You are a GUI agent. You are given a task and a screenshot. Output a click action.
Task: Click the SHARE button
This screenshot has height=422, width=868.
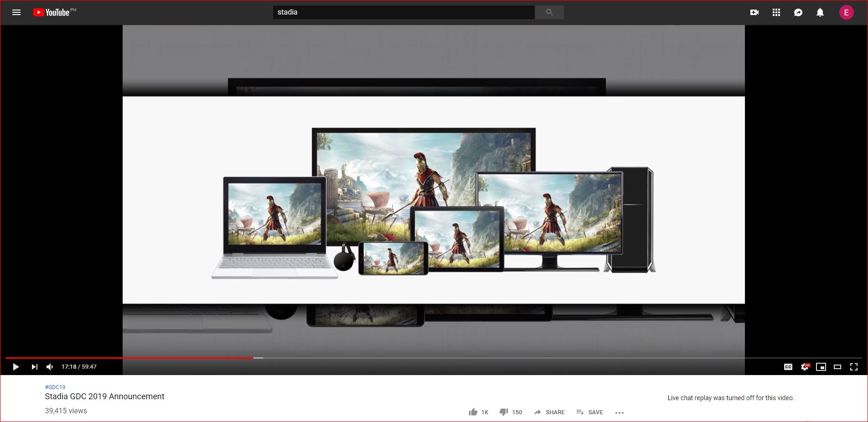pos(549,412)
